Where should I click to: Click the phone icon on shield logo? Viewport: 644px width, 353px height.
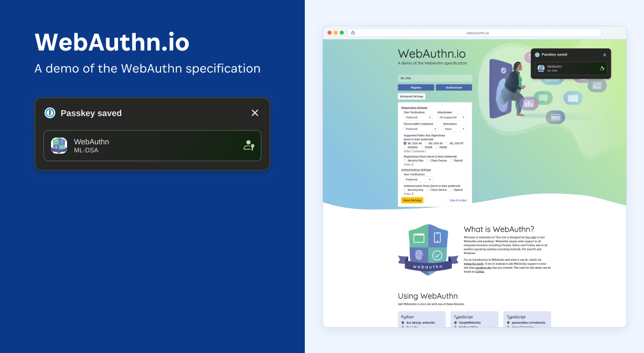pyautogui.click(x=437, y=237)
